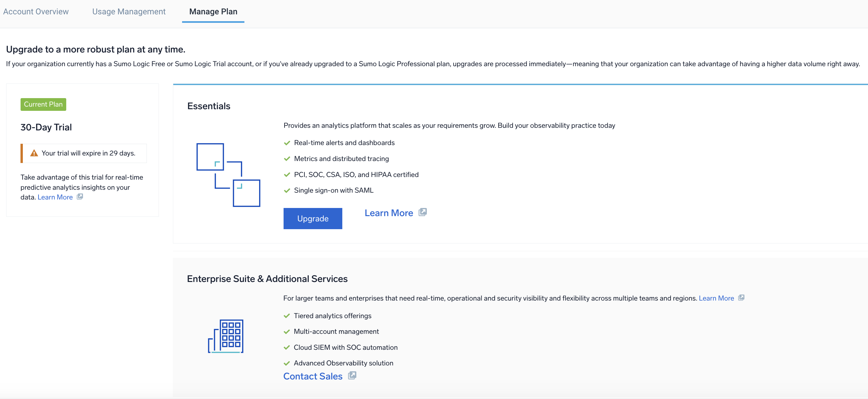Click the checkmark beside Single sign-on with SAML
This screenshot has height=399, width=868.
click(x=287, y=191)
